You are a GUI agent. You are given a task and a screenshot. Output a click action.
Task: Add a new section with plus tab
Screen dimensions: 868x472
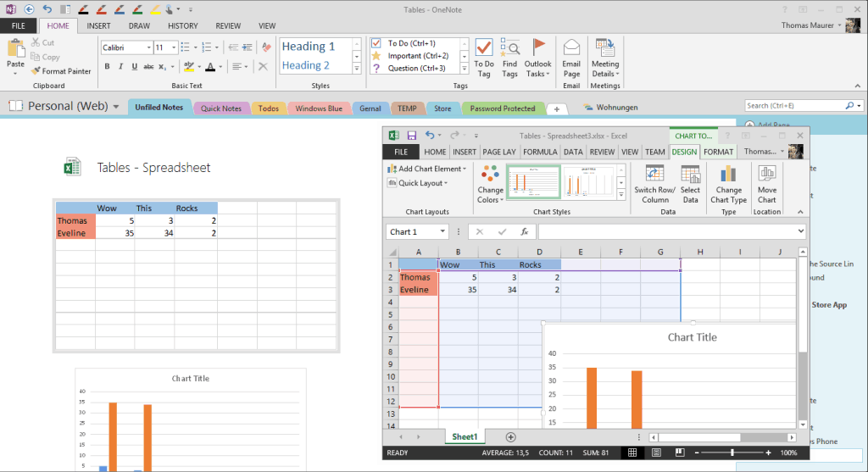557,109
